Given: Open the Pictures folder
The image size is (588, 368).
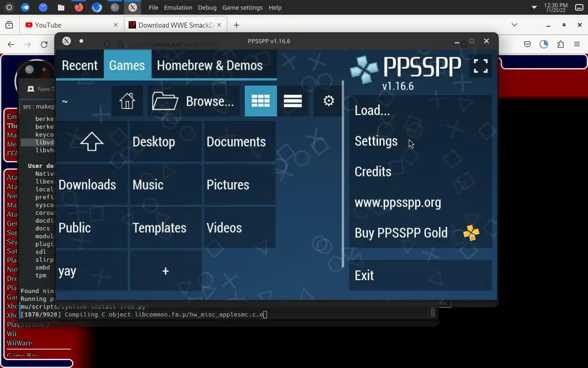Looking at the screenshot, I should point(239,185).
